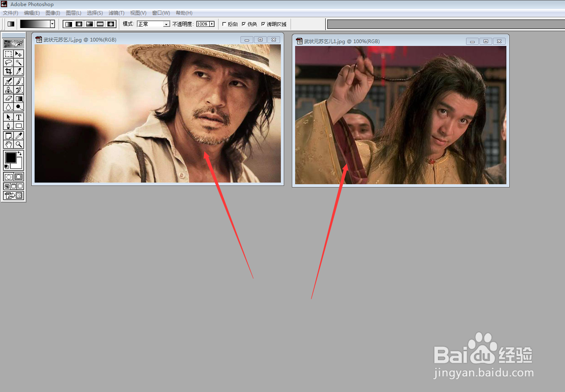
Task: Click the opacity 100% value field
Action: tap(203, 24)
